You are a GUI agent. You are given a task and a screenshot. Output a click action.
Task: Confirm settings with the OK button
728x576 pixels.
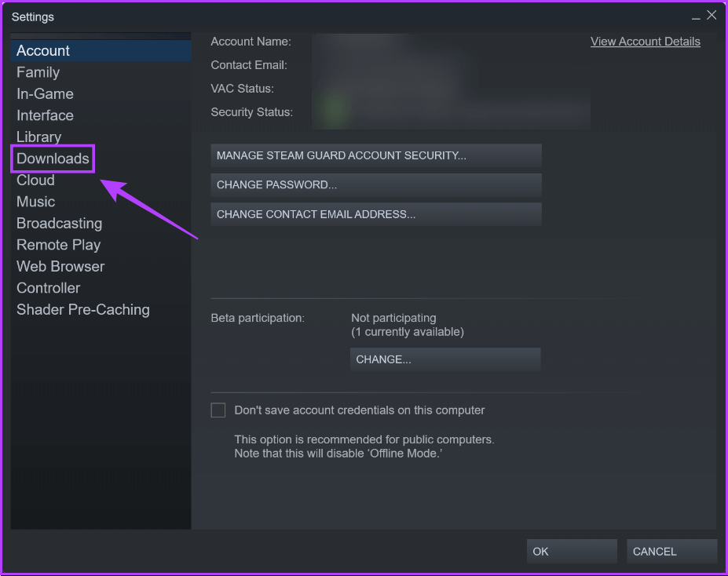tap(571, 552)
